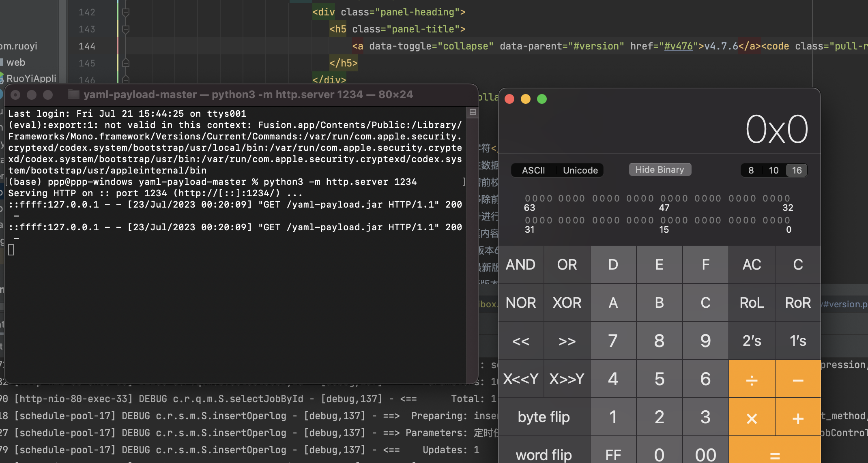The image size is (868, 463).
Task: Click the Hide Binary button
Action: (660, 169)
